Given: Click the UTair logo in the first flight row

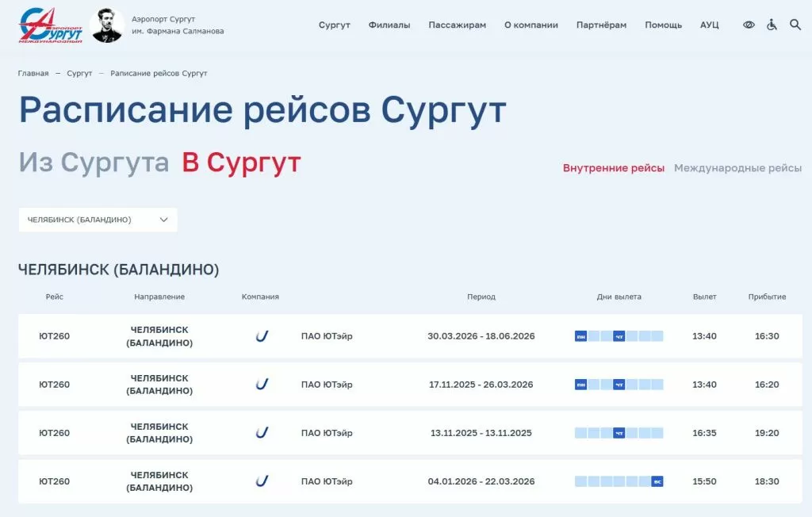Looking at the screenshot, I should click(261, 336).
